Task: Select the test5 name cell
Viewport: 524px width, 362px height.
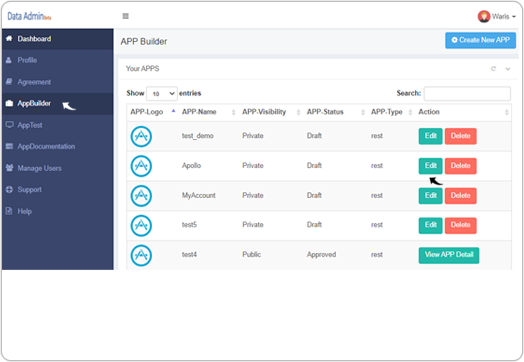Action: tap(189, 225)
